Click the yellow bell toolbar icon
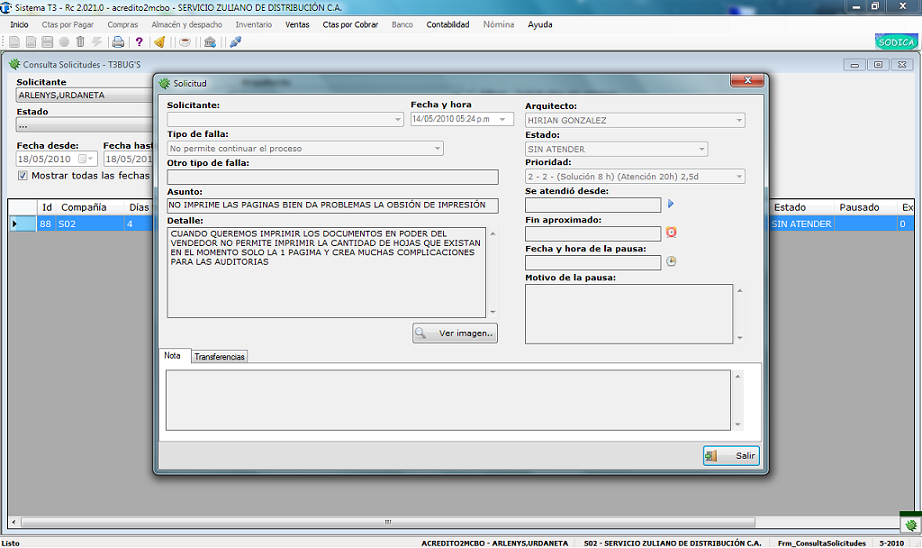The image size is (922, 548). point(159,42)
